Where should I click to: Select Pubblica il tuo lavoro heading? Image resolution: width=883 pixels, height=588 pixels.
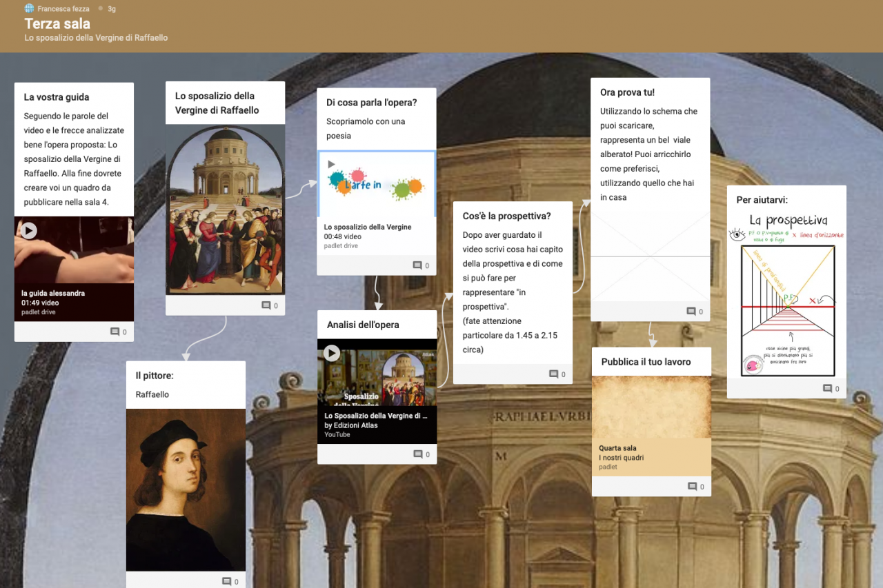[x=646, y=362]
